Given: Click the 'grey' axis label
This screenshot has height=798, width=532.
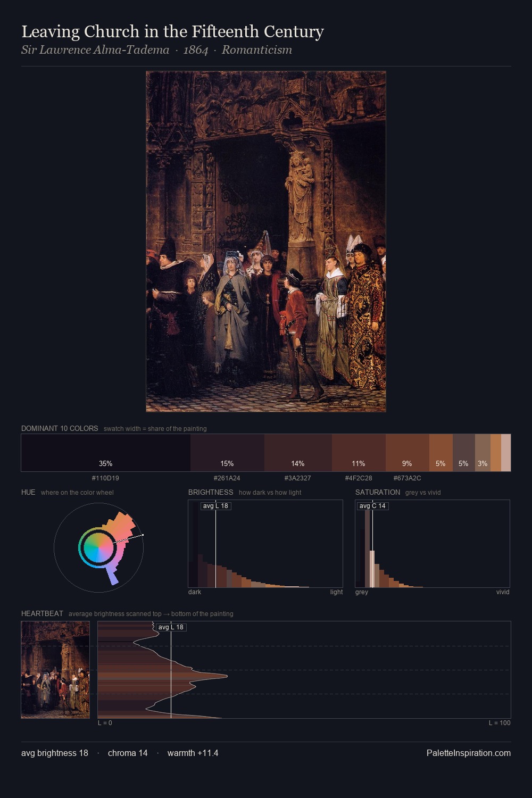Looking at the screenshot, I should pos(362,592).
